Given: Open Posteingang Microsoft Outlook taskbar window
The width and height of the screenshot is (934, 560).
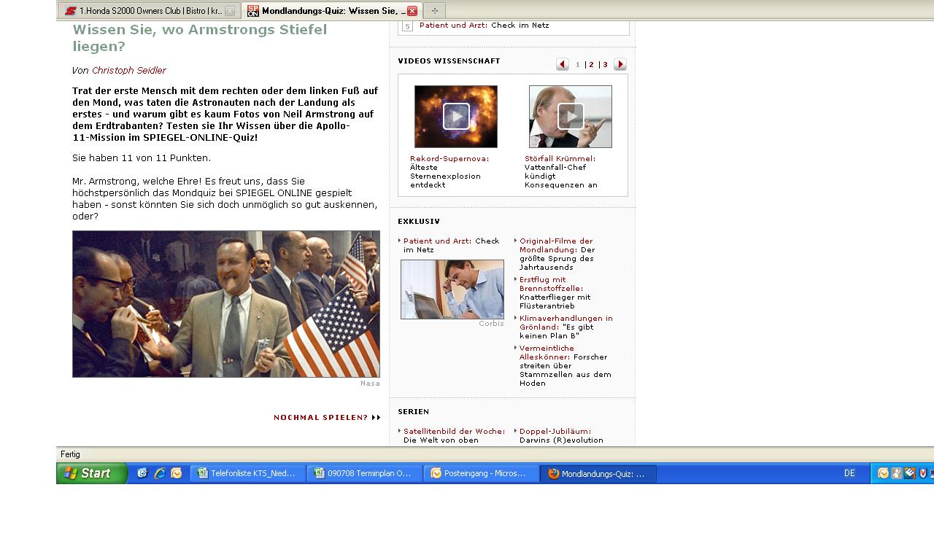Looking at the screenshot, I should point(482,473).
